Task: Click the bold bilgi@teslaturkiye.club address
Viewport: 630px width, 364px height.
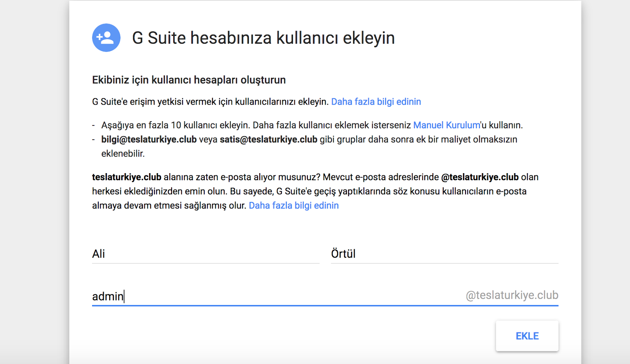Action: [x=149, y=139]
